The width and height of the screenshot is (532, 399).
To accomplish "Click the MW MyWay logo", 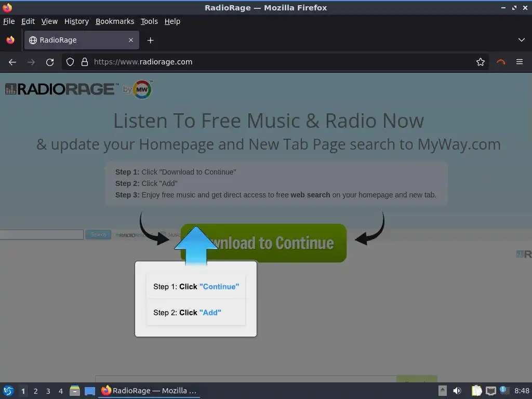I will tap(142, 89).
